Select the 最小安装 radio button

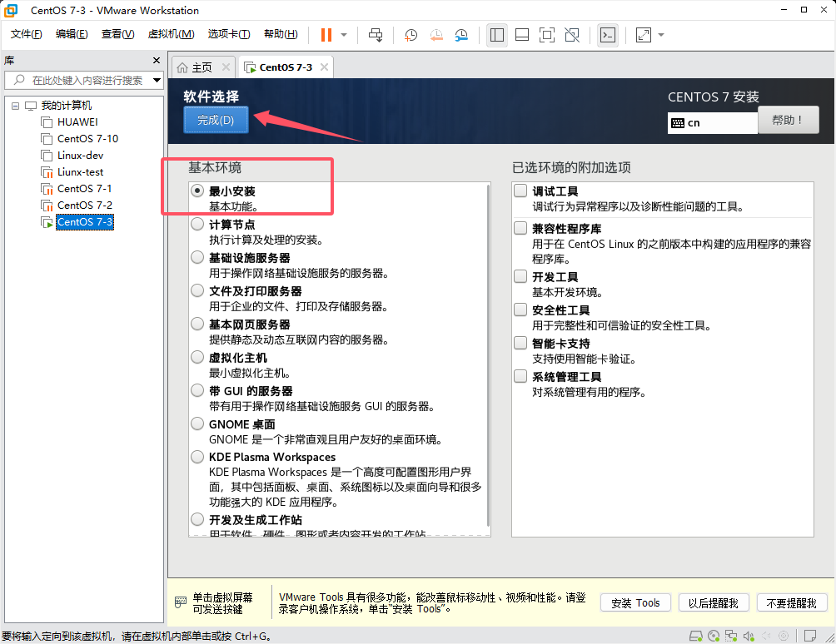pyautogui.click(x=197, y=191)
